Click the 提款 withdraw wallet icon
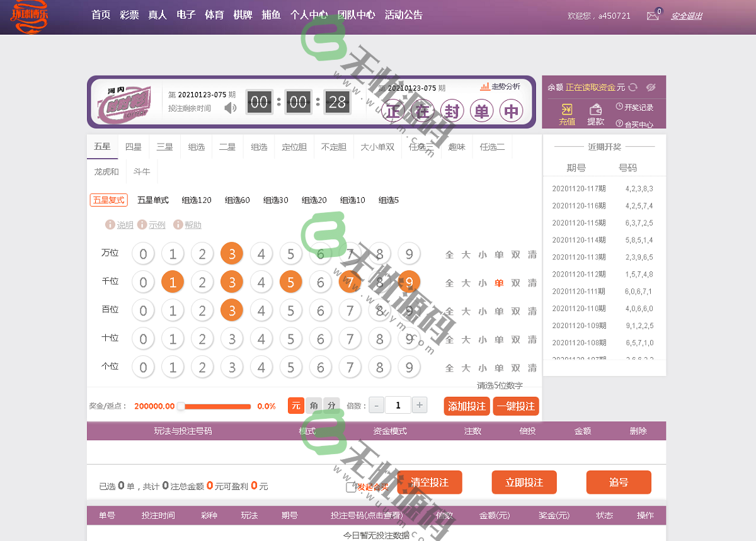This screenshot has height=541, width=756. (x=596, y=109)
